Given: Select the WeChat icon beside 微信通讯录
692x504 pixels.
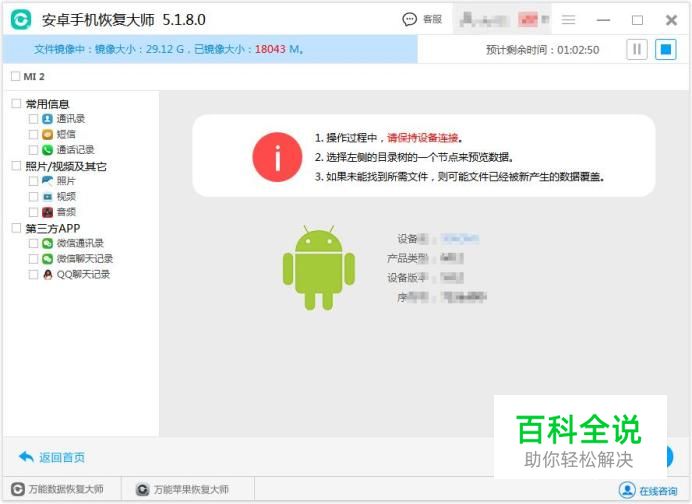Looking at the screenshot, I should pyautogui.click(x=48, y=243).
